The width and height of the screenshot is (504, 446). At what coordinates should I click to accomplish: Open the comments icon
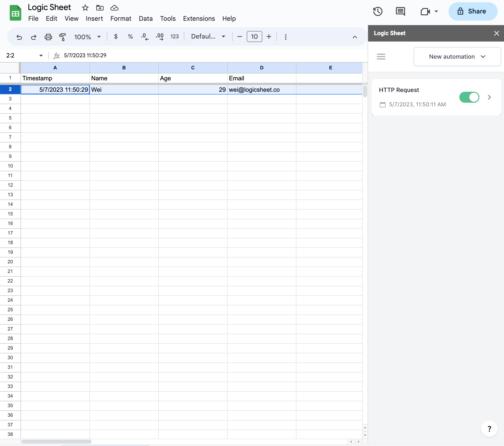coord(400,11)
